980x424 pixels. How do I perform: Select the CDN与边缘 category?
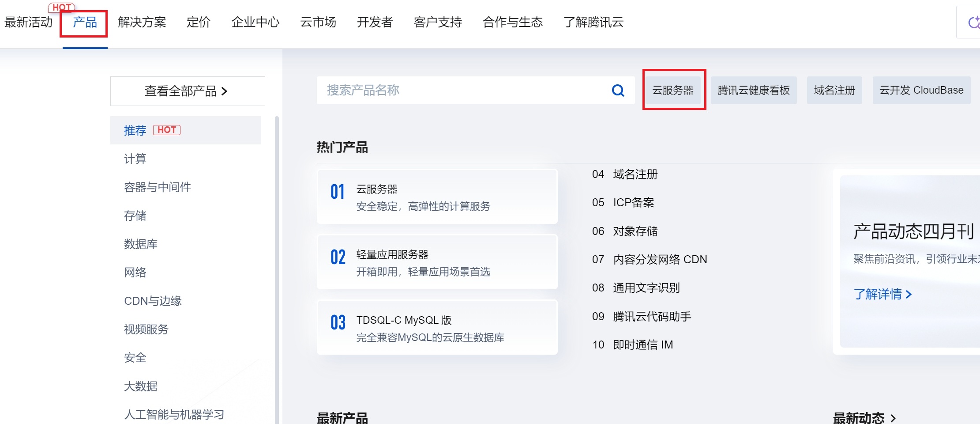[153, 301]
